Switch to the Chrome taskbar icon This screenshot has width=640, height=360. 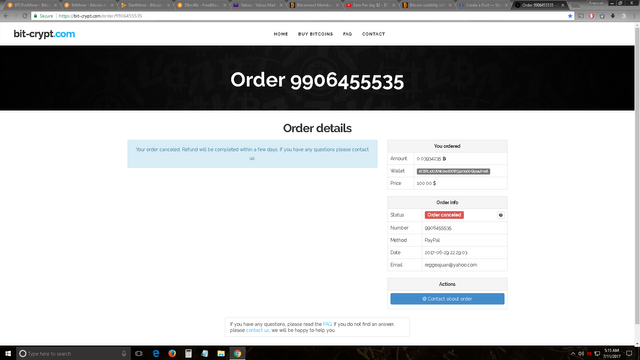click(x=237, y=353)
